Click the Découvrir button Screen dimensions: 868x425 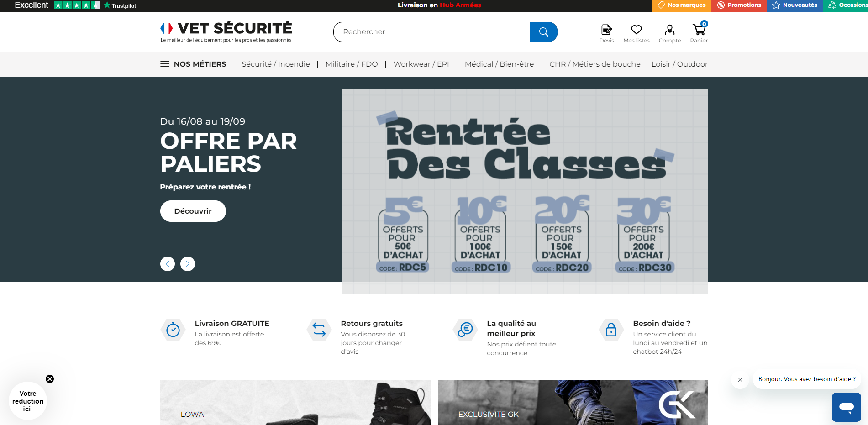pos(193,211)
